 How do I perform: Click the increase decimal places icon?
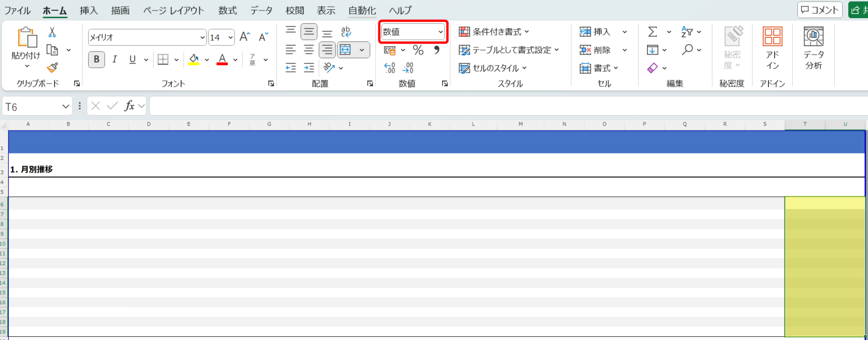(x=390, y=68)
